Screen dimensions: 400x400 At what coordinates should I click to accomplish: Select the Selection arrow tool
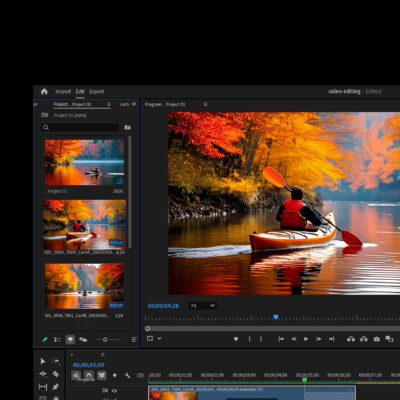coord(43,361)
